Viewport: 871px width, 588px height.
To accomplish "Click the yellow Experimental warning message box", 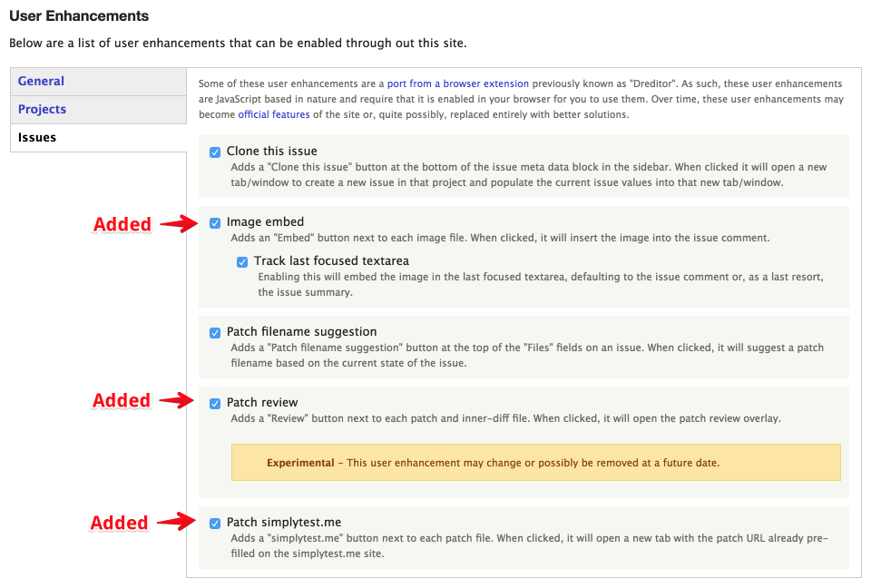I will (536, 463).
